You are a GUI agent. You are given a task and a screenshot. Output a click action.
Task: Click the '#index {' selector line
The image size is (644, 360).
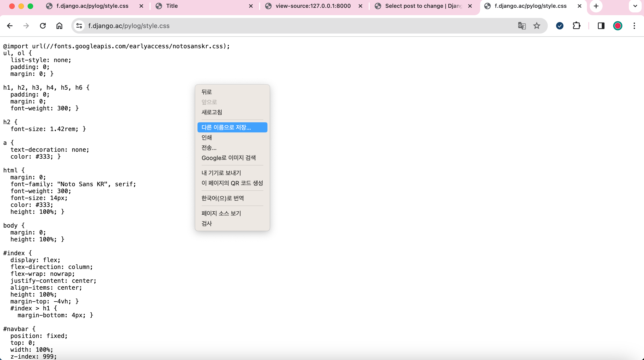[x=17, y=253]
